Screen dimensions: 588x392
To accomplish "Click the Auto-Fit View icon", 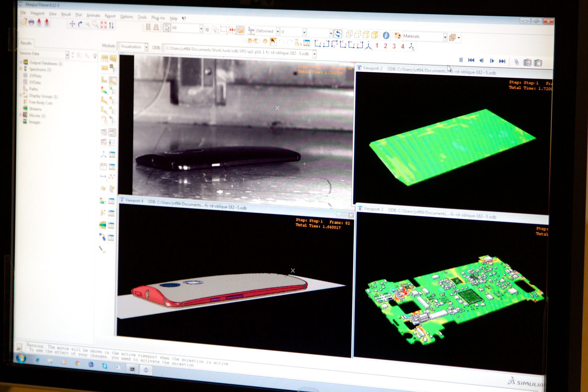I will (104, 25).
